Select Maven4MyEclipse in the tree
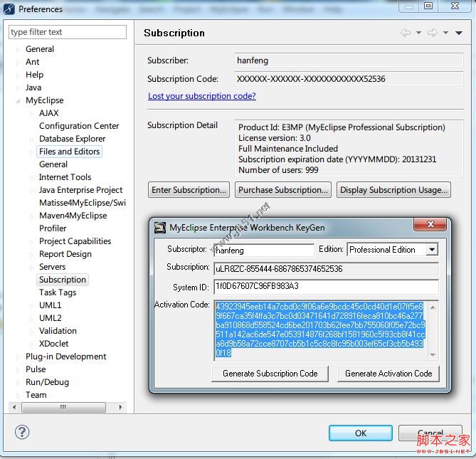Screen dimensions: 476x459 point(73,216)
